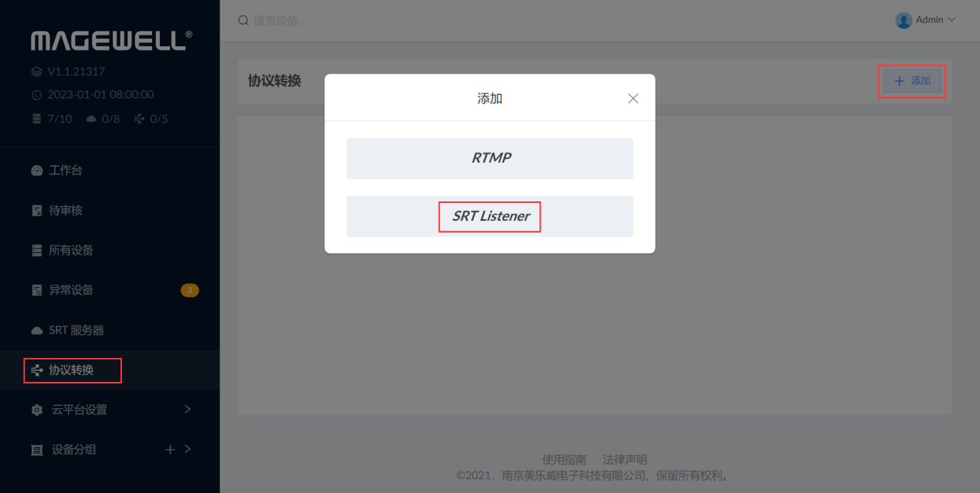
Task: Choose RTMP in the 添加 dialog
Action: [x=490, y=158]
